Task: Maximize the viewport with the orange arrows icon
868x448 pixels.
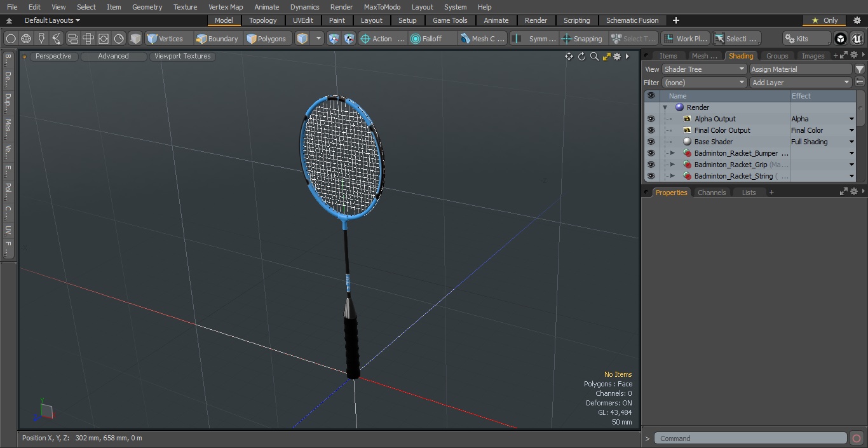Action: [x=606, y=57]
